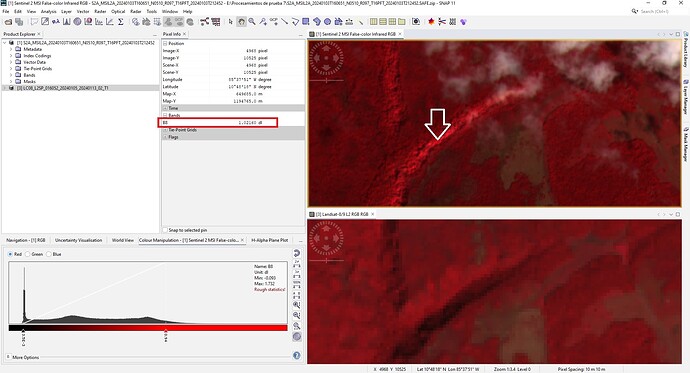Select the Red channel radio button

(10, 254)
